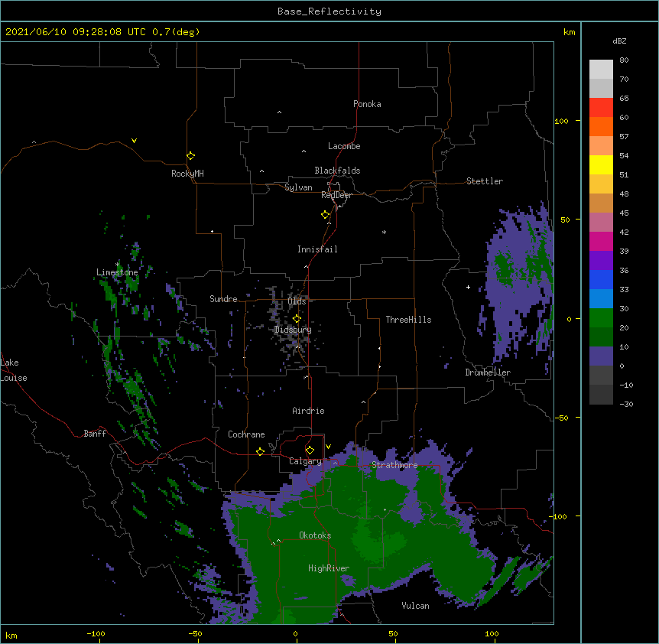The image size is (659, 644).
Task: Click the Ponoka city label
Action: point(367,104)
